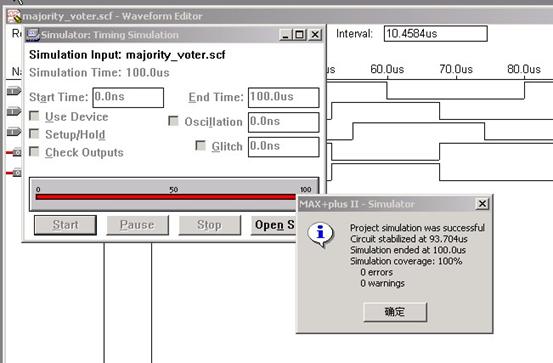
Task: Click the Start simulation button
Action: point(65,225)
